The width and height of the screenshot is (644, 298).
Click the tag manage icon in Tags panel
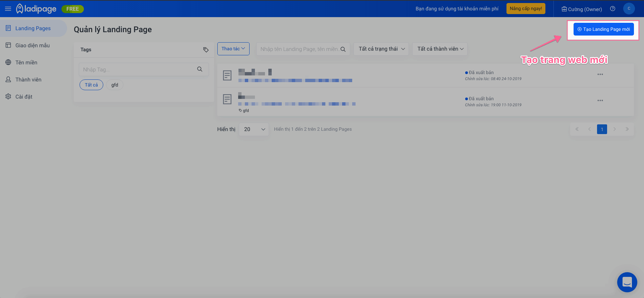(206, 50)
